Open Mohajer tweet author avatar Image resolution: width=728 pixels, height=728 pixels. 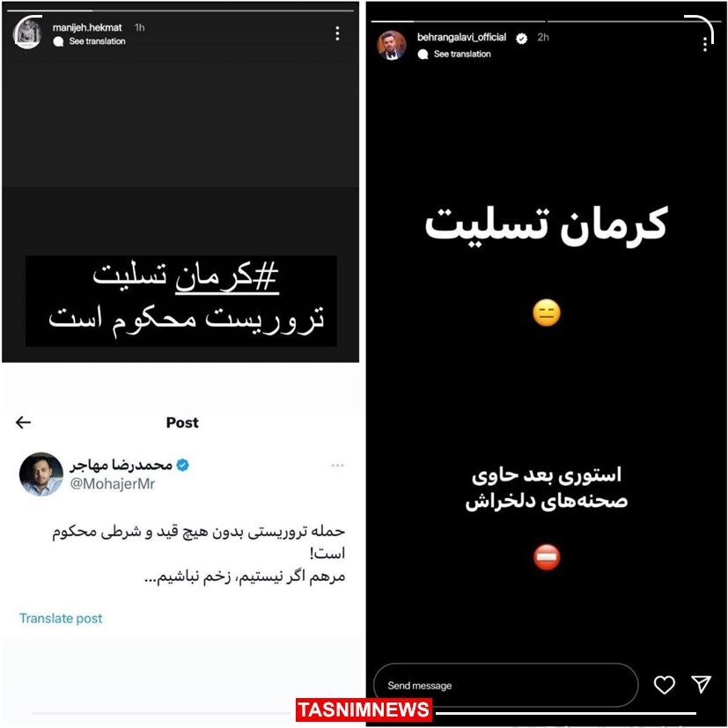[x=41, y=474]
